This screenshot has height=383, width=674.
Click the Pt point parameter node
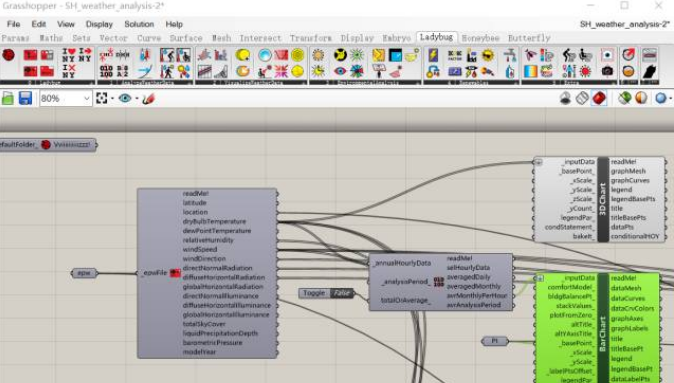click(x=495, y=341)
